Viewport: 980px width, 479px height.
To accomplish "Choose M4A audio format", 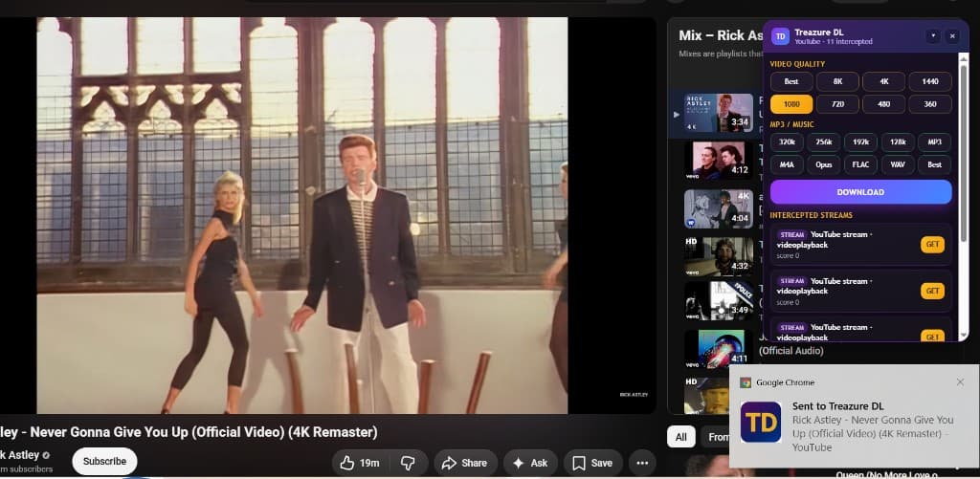I will point(787,164).
